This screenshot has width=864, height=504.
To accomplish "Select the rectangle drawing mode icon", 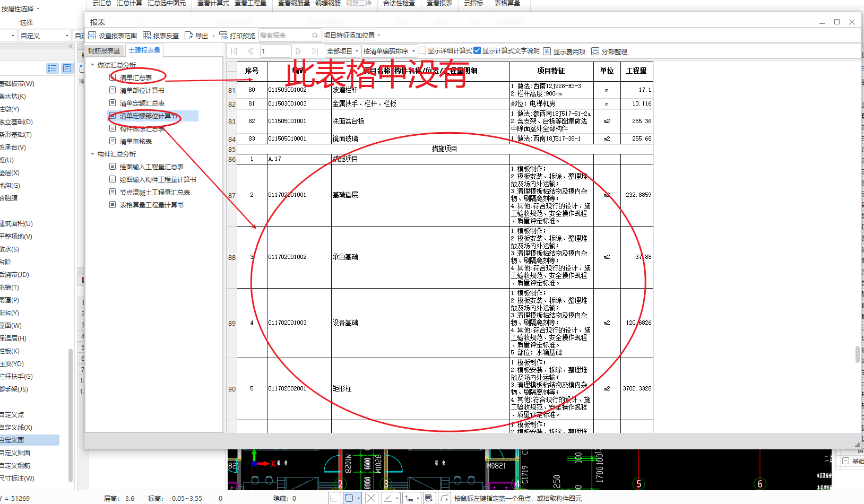I will coord(349,498).
